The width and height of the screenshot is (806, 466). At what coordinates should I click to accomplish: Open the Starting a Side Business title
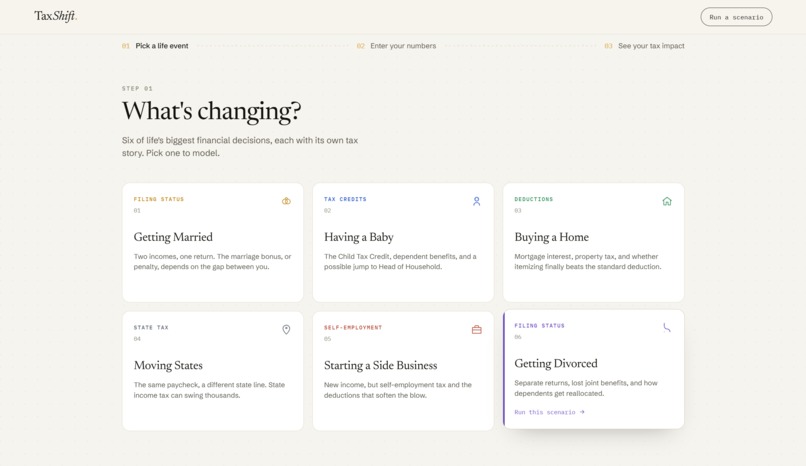pyautogui.click(x=380, y=365)
